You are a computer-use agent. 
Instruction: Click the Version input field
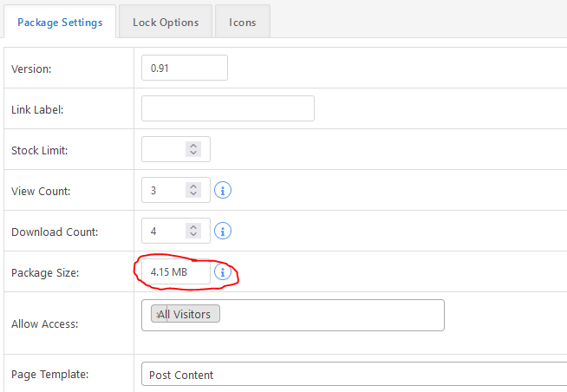(185, 68)
